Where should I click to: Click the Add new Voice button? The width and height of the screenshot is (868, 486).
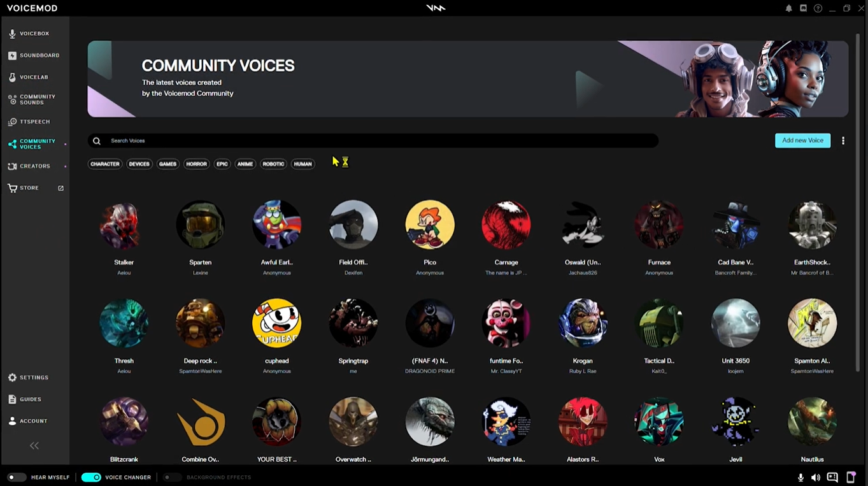point(802,141)
